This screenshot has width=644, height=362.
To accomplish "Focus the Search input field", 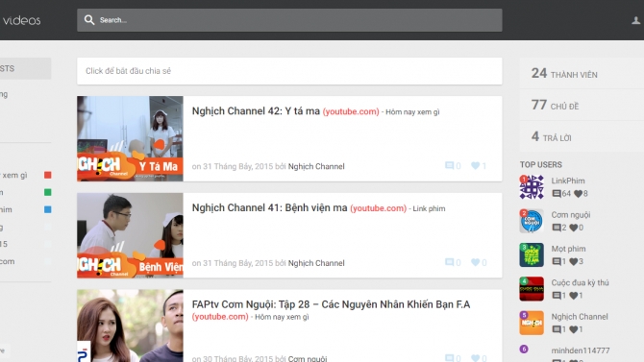I will click(289, 20).
